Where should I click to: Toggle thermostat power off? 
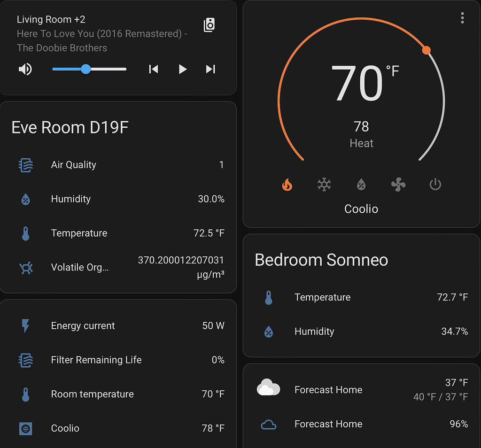point(435,184)
